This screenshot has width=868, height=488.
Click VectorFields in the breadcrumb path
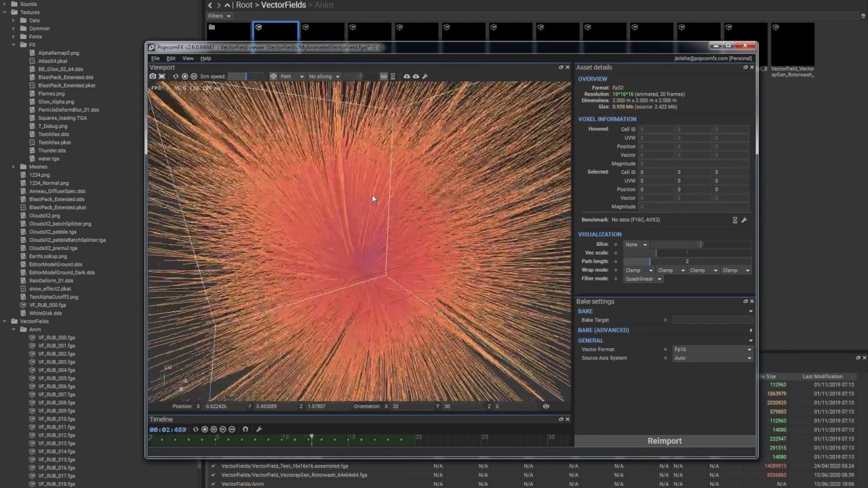pos(283,5)
